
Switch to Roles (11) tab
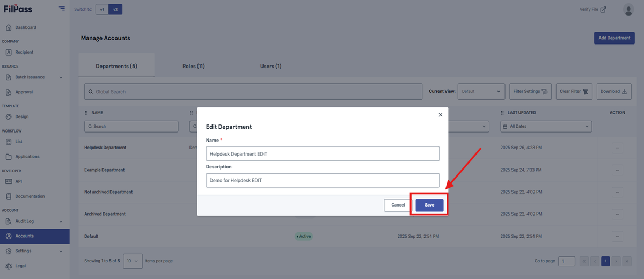click(x=194, y=66)
